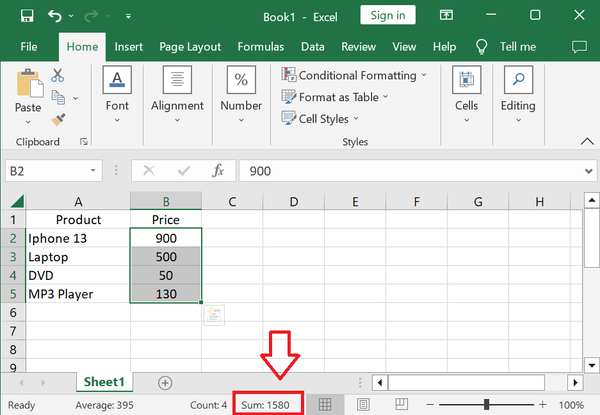Click the cell with value 130
This screenshot has width=600, height=415.
coord(166,294)
